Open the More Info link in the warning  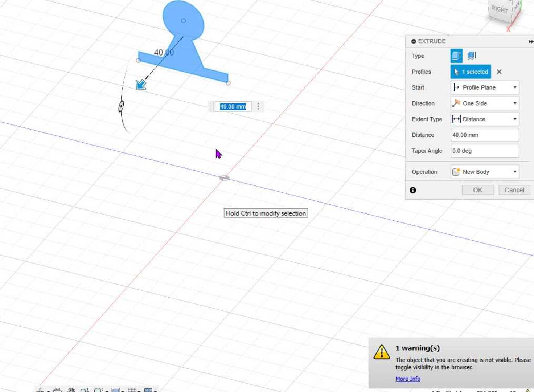coord(408,379)
